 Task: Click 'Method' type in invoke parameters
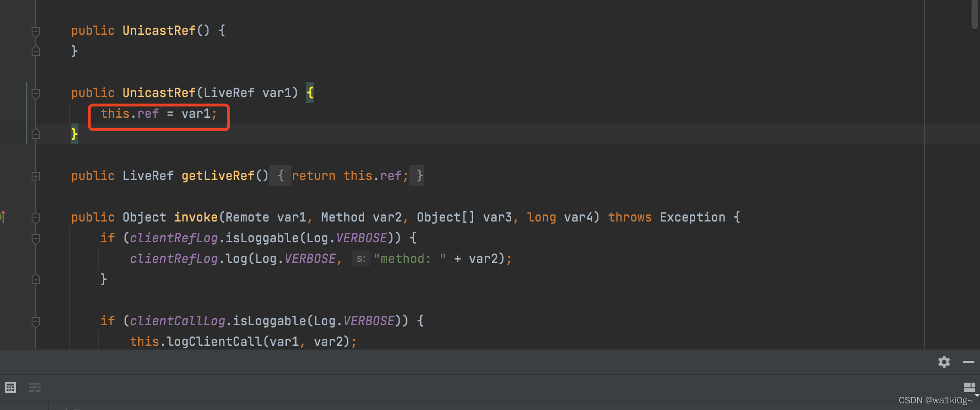point(343,217)
